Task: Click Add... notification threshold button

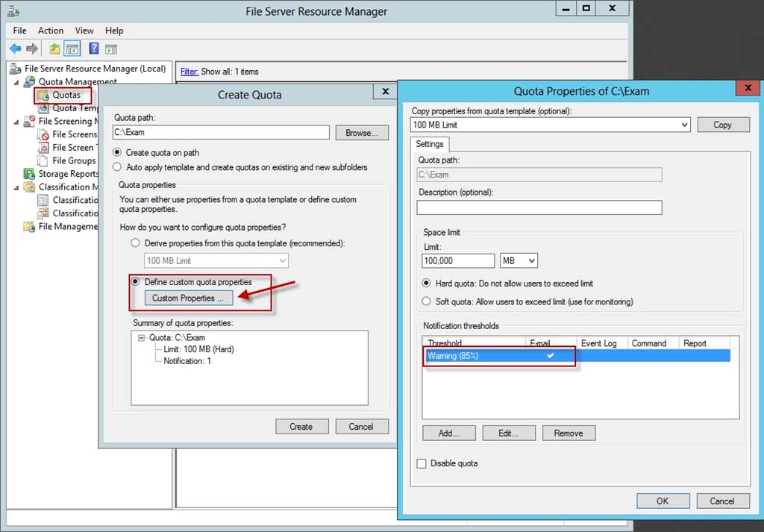Action: pyautogui.click(x=448, y=433)
